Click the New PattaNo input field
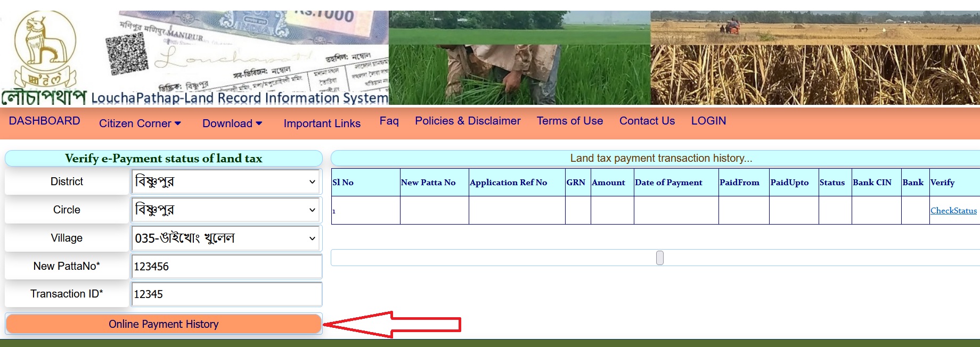980x347 pixels. (x=226, y=267)
